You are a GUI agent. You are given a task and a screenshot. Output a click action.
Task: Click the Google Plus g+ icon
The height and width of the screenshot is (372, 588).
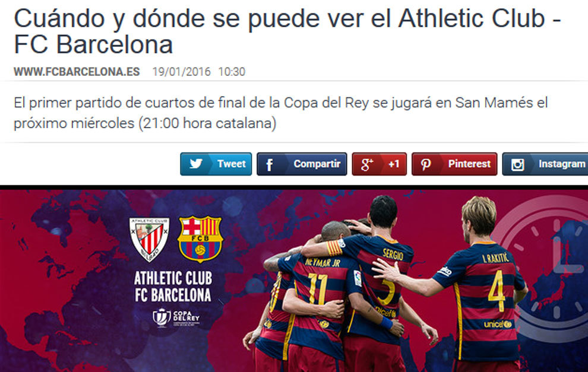coord(366,164)
